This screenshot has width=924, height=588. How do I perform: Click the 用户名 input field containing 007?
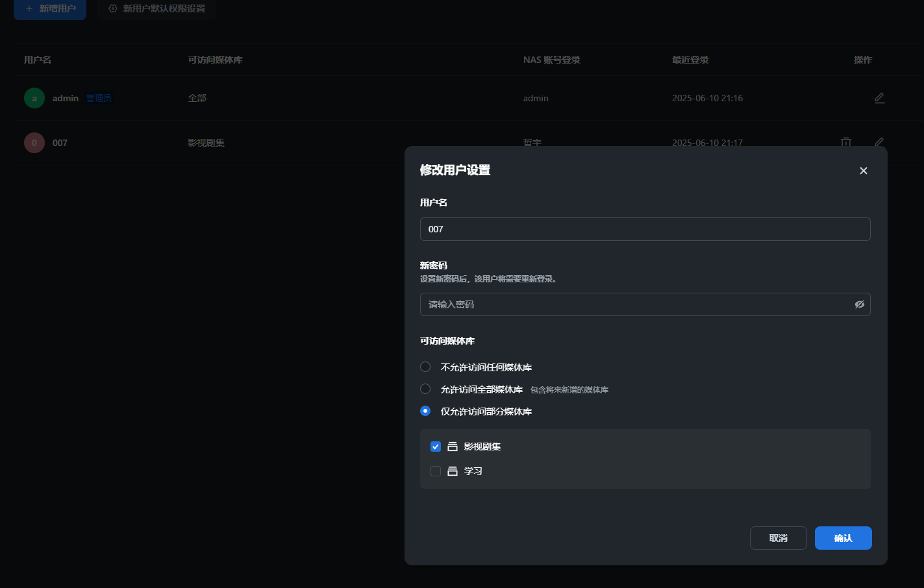[x=645, y=229]
